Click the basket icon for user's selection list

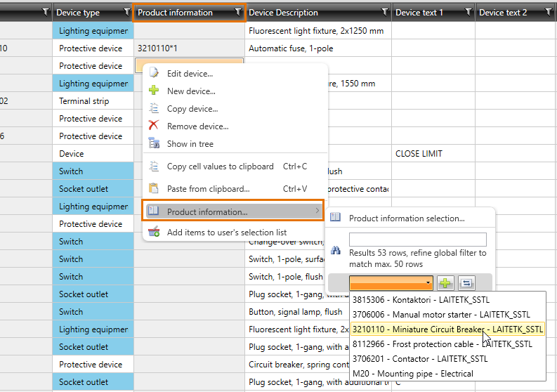pyautogui.click(x=154, y=233)
